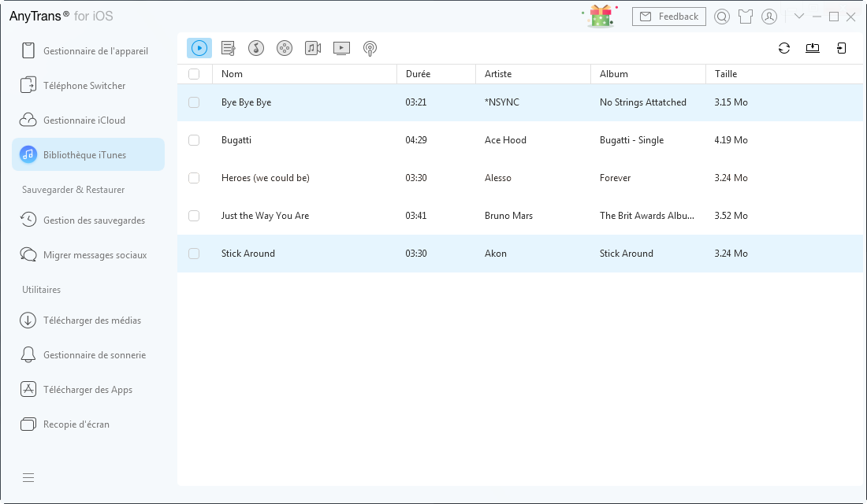Screen dimensions: 867x504
Task: Select the Music category play icon
Action: pos(199,48)
